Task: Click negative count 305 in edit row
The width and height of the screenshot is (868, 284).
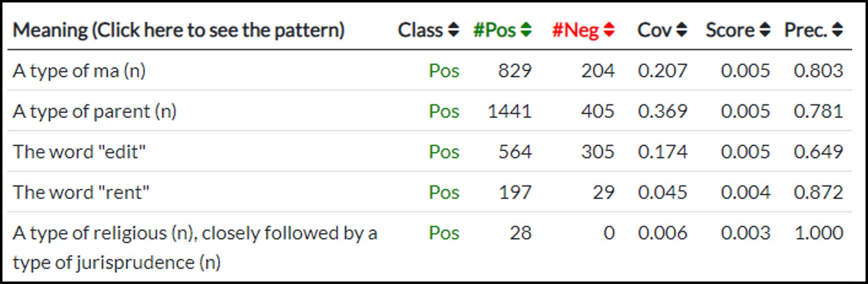Action: pos(597,152)
